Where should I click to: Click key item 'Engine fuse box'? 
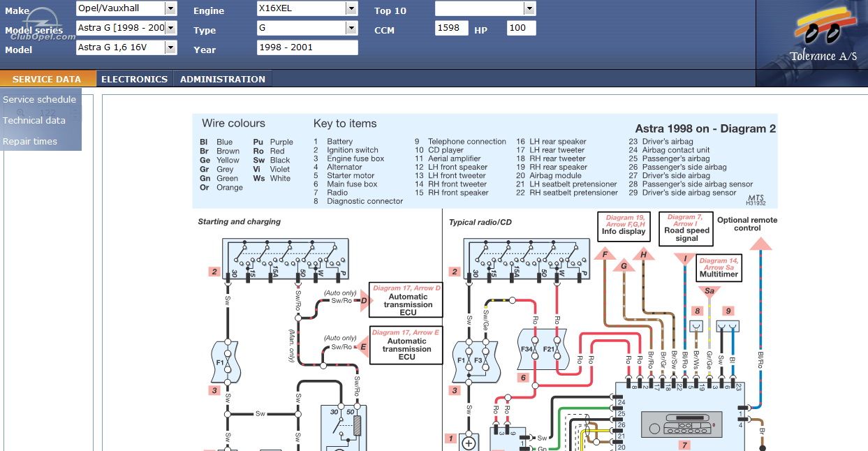[x=355, y=158]
